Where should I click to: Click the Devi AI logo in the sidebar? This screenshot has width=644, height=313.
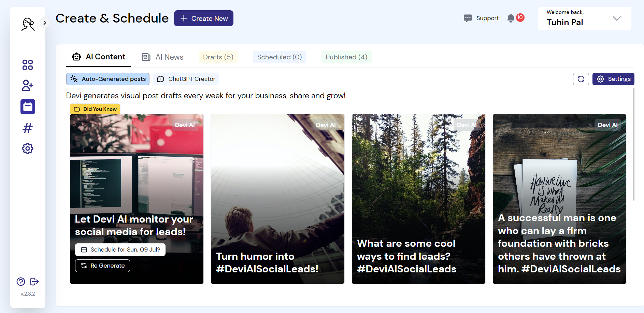coord(28,24)
